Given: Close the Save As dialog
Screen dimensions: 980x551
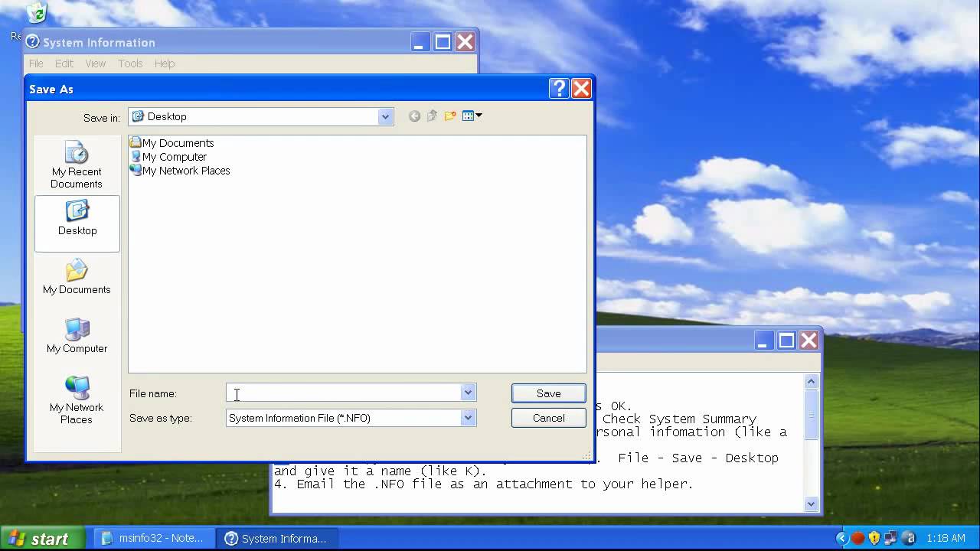Looking at the screenshot, I should tap(581, 89).
